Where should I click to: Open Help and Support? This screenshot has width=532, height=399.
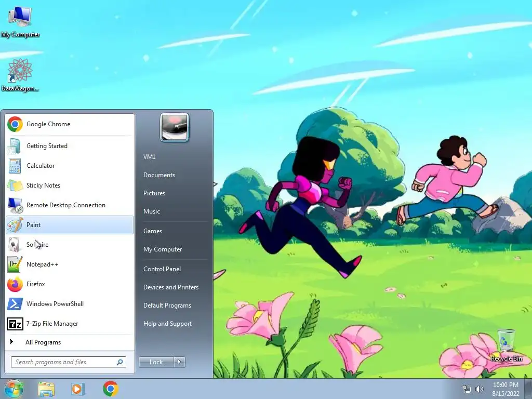point(168,324)
